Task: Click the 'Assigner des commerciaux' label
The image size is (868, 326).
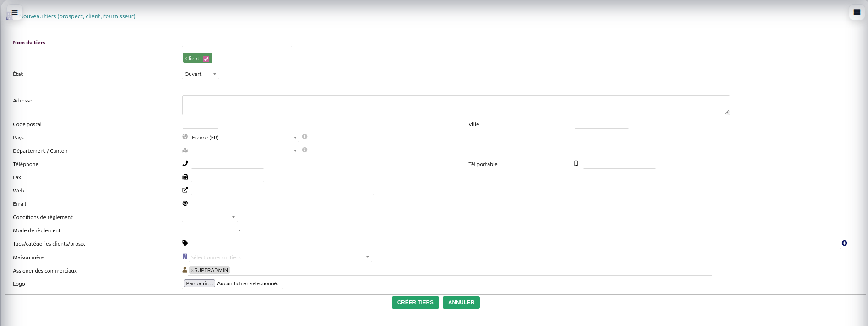Action: (45, 271)
